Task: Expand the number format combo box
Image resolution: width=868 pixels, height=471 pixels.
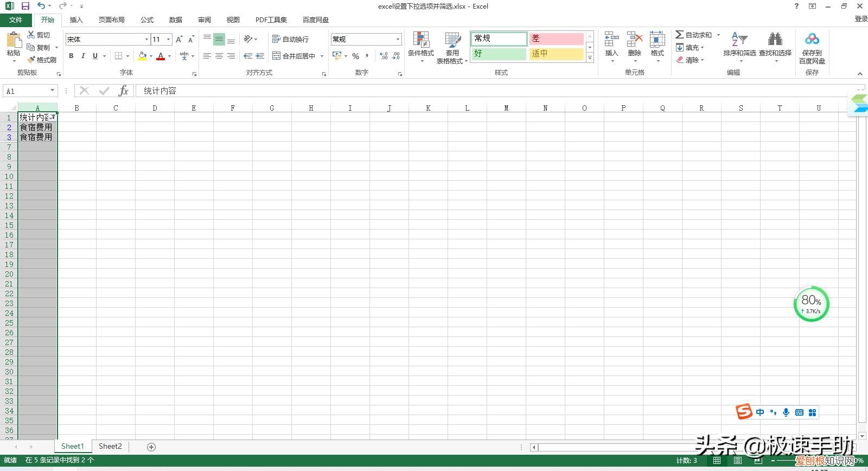Action: coord(398,39)
